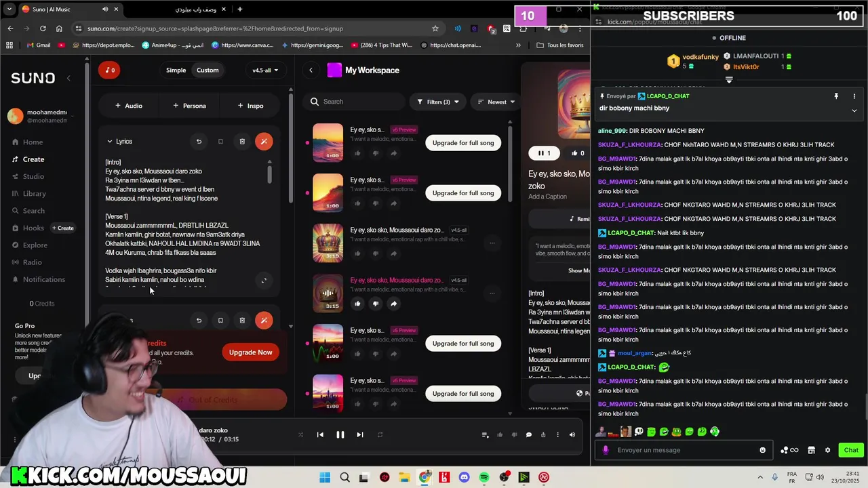This screenshot has height=488, width=868.
Task: Click the Envoyer un message chat input
Action: click(x=685, y=450)
